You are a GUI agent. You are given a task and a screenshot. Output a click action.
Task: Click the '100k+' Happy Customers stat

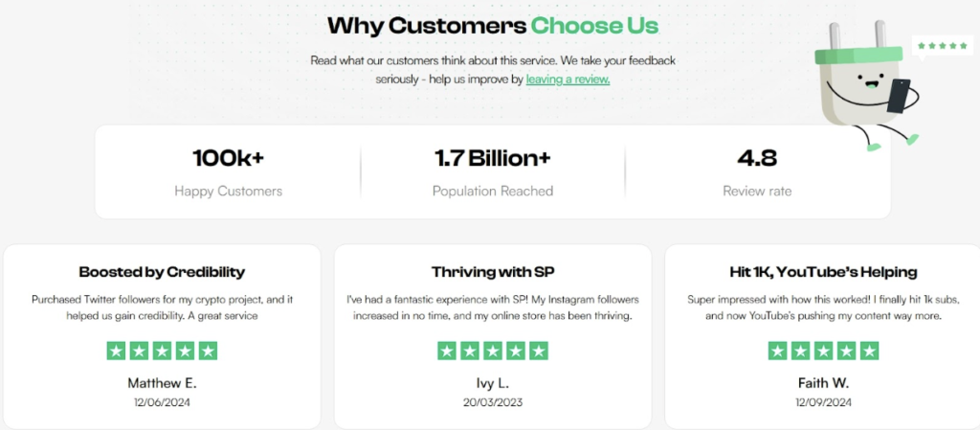(x=228, y=158)
